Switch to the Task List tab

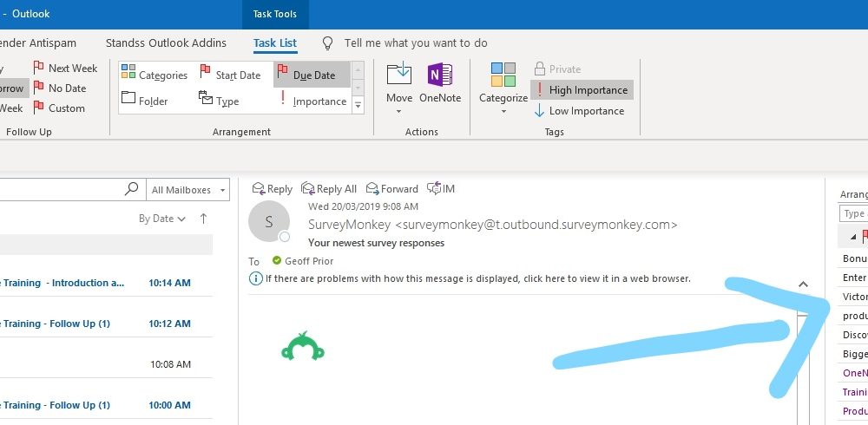click(x=275, y=43)
